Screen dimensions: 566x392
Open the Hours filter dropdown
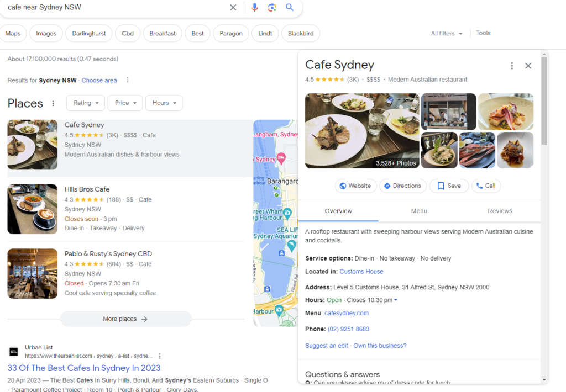[164, 103]
